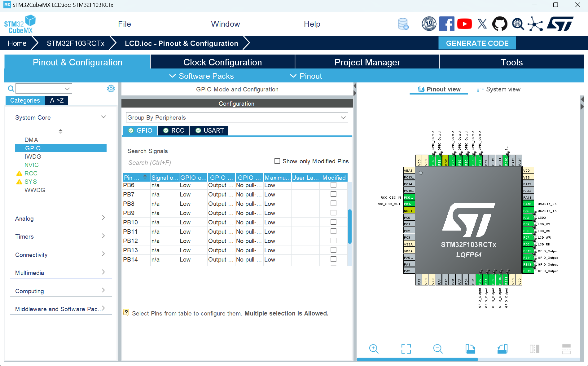
Task: Click the Search Signals input field
Action: [153, 162]
